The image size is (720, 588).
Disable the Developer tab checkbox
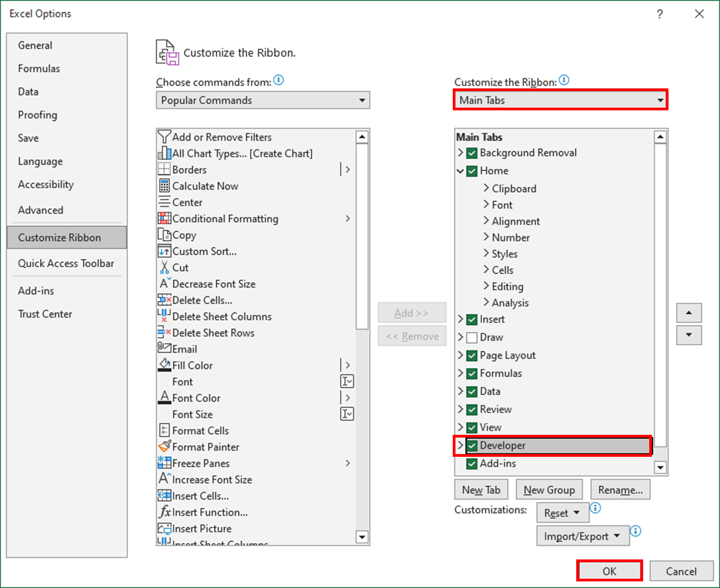click(471, 446)
